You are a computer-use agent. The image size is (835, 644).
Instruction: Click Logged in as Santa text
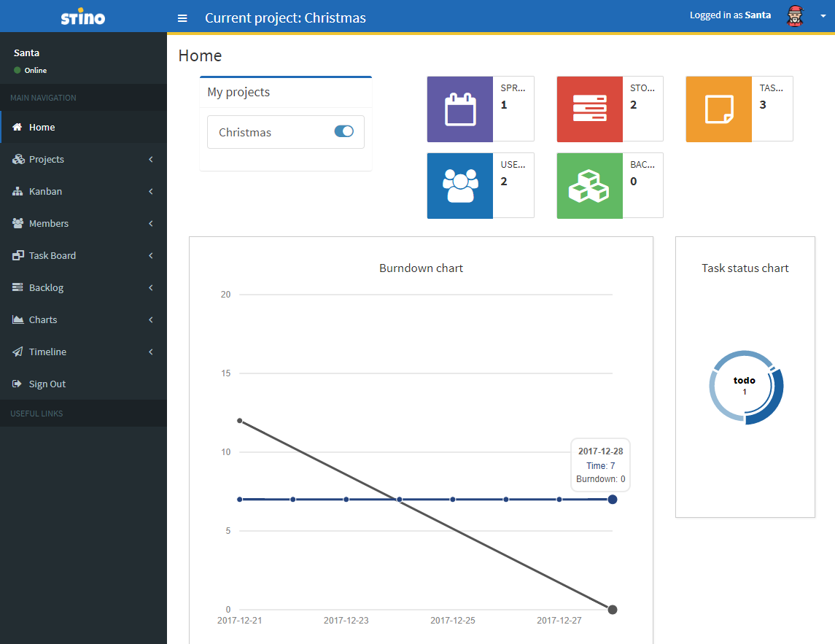730,15
